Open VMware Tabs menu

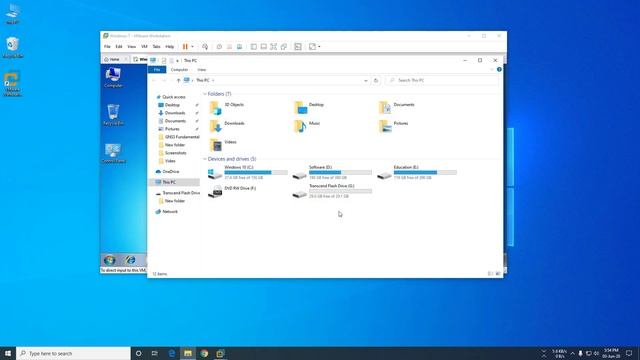click(x=156, y=47)
